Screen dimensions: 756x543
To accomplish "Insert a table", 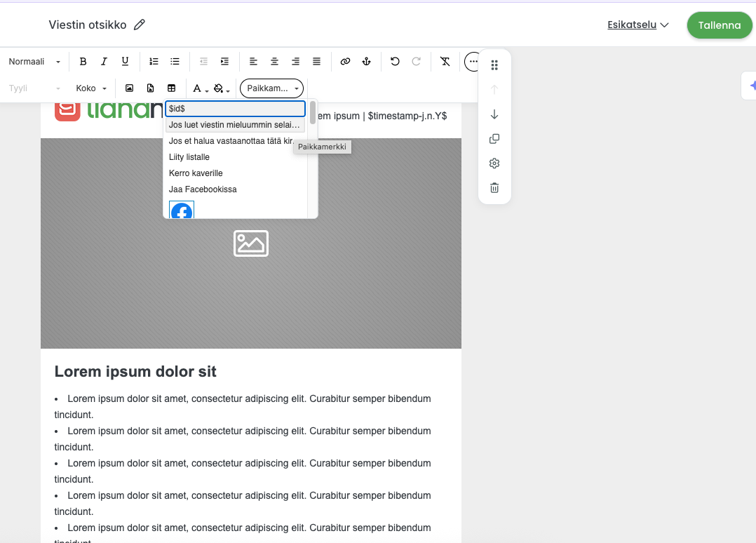I will pyautogui.click(x=172, y=88).
